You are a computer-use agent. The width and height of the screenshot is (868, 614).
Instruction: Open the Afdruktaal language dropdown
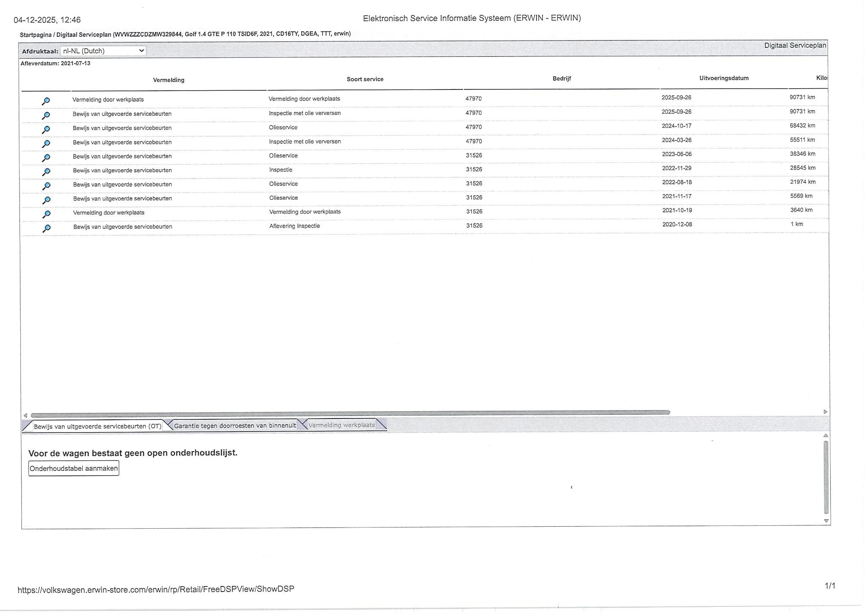pos(103,51)
